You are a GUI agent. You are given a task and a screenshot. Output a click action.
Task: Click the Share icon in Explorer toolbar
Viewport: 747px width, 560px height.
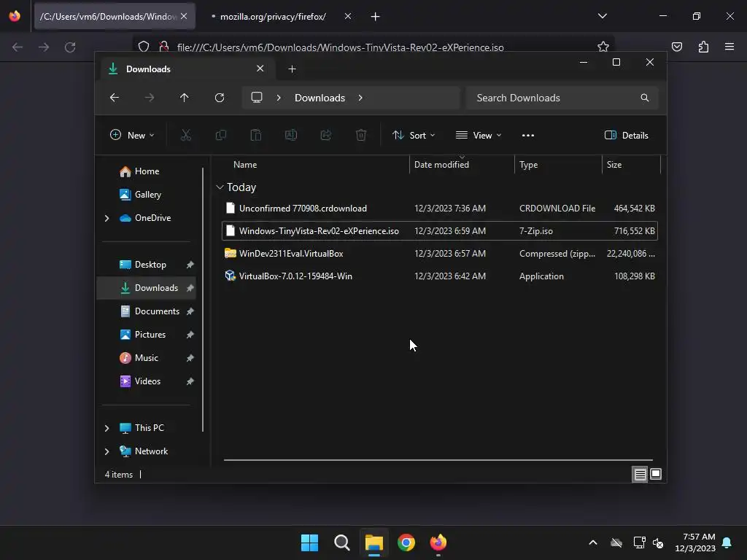click(326, 135)
